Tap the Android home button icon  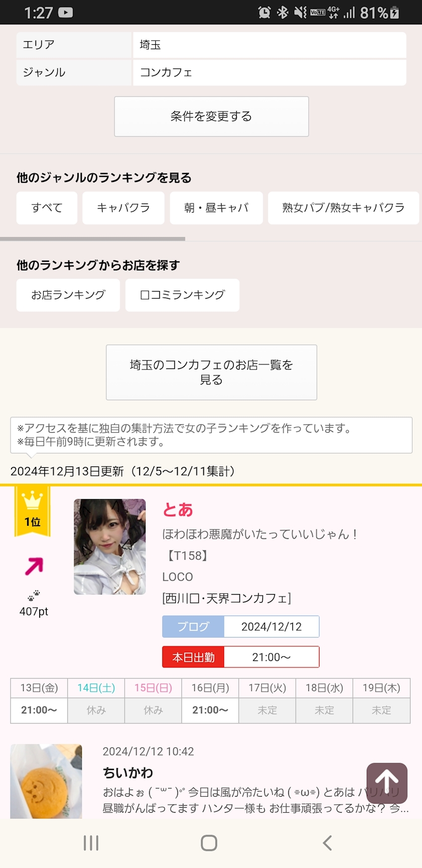209,842
